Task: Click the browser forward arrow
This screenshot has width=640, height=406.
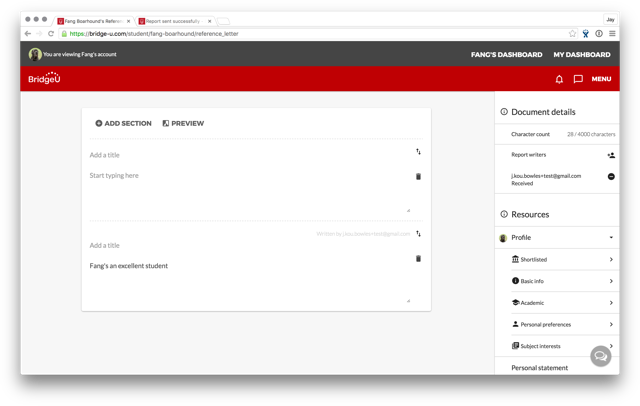Action: tap(39, 34)
